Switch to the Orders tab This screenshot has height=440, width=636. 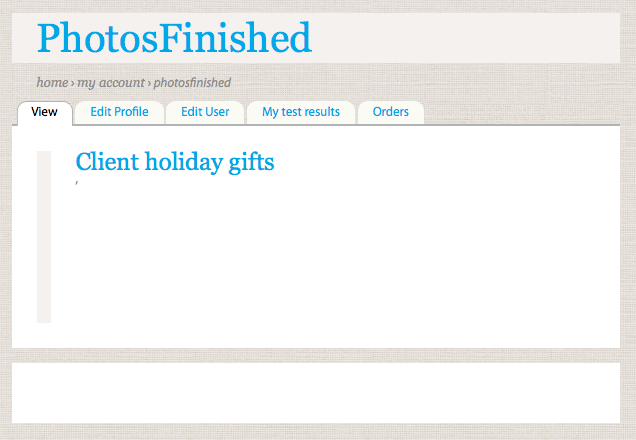[390, 112]
